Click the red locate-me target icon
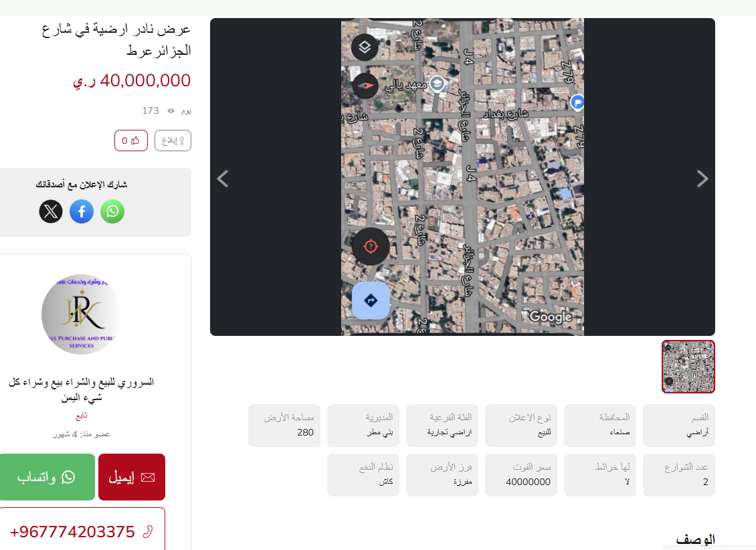The width and height of the screenshot is (756, 550). coord(370,247)
